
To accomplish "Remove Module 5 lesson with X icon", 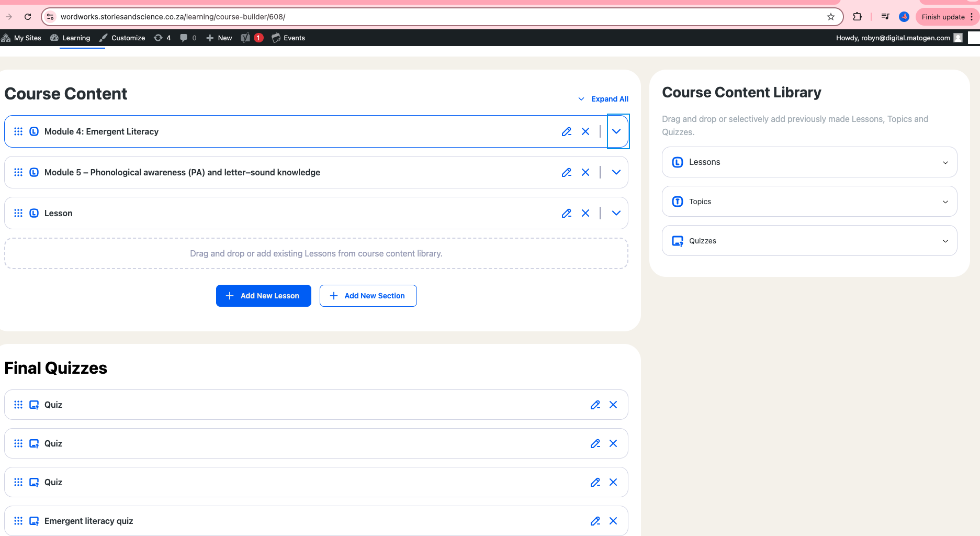I will tap(585, 173).
